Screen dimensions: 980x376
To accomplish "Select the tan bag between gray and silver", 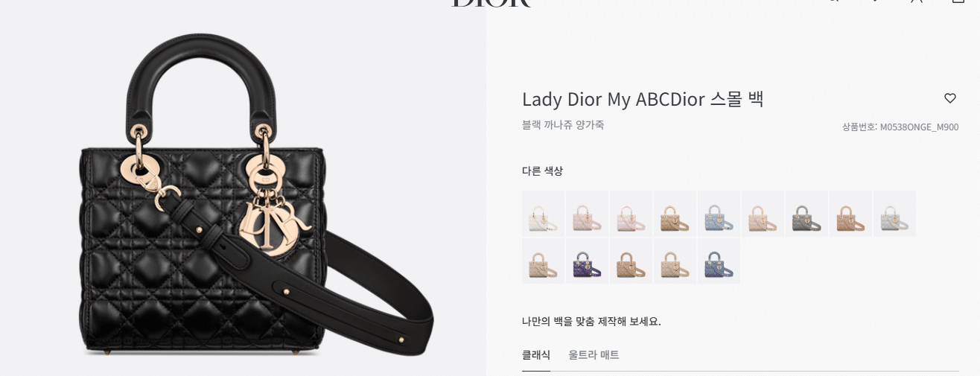I will [x=850, y=214].
